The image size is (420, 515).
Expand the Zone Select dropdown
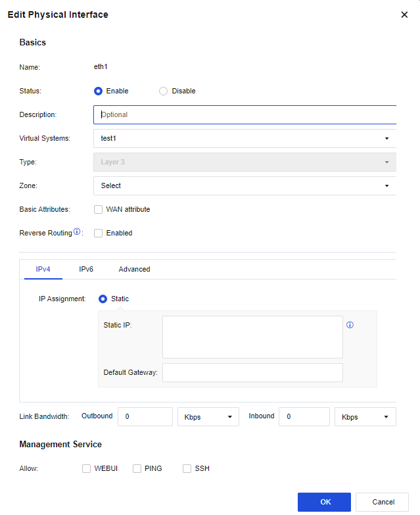pos(245,185)
